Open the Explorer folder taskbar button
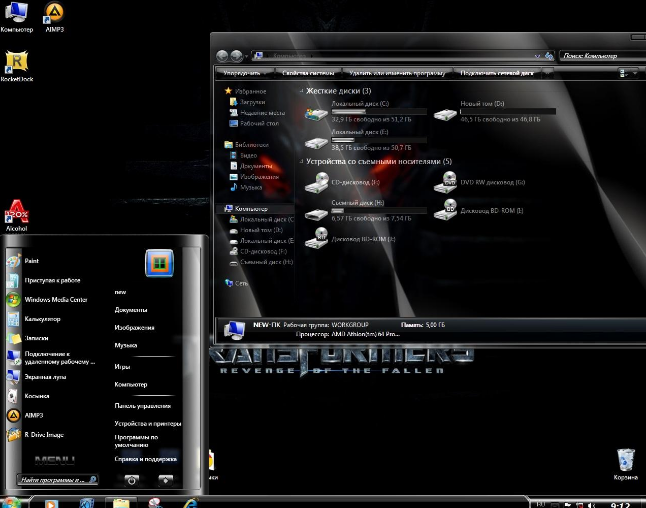The height and width of the screenshot is (508, 646). 121,503
